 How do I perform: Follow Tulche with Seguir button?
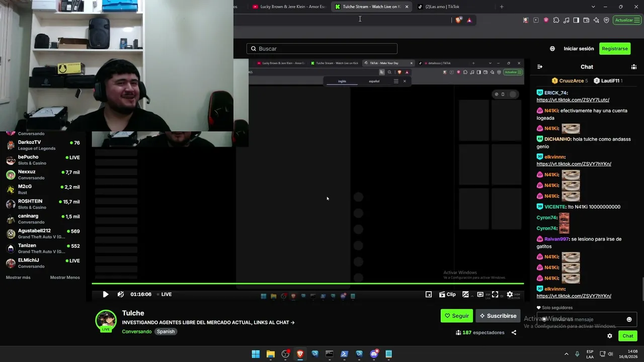pos(457,316)
